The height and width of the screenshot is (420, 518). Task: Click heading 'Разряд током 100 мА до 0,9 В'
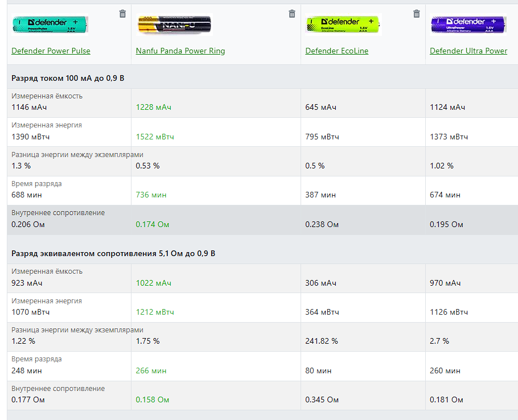pos(68,79)
